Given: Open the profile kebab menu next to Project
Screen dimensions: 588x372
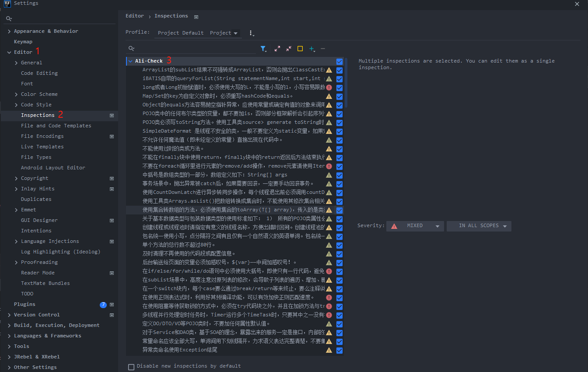Looking at the screenshot, I should pos(251,33).
